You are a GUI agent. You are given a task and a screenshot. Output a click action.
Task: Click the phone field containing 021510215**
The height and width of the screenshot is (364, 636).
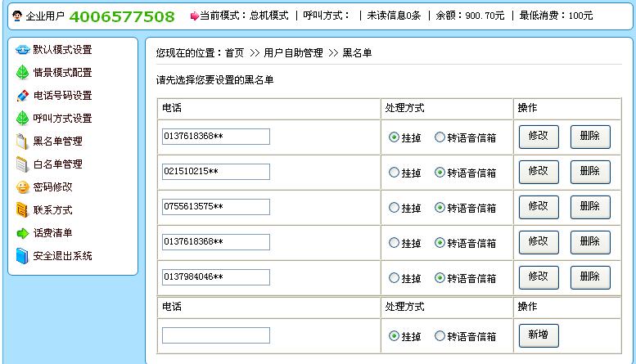pyautogui.click(x=216, y=172)
